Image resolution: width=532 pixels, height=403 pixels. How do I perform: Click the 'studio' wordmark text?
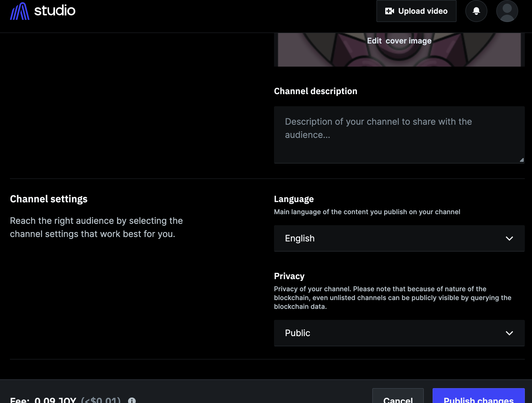[x=55, y=11]
